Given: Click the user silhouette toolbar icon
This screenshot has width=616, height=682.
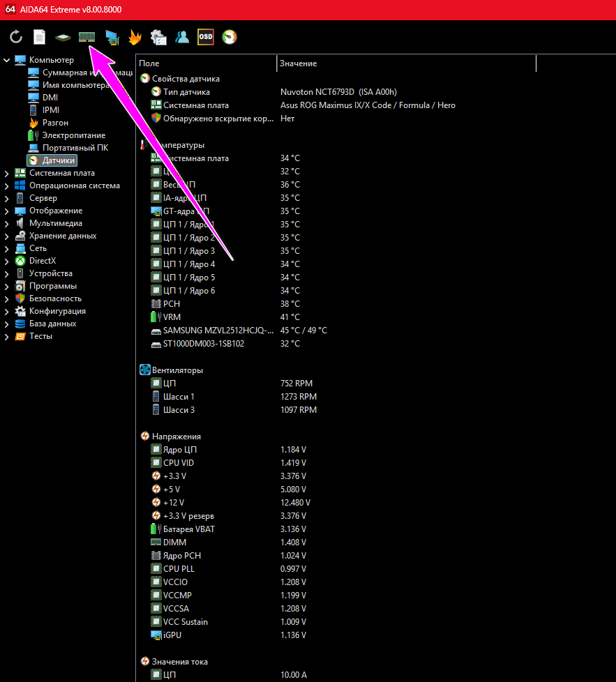Looking at the screenshot, I should [182, 37].
